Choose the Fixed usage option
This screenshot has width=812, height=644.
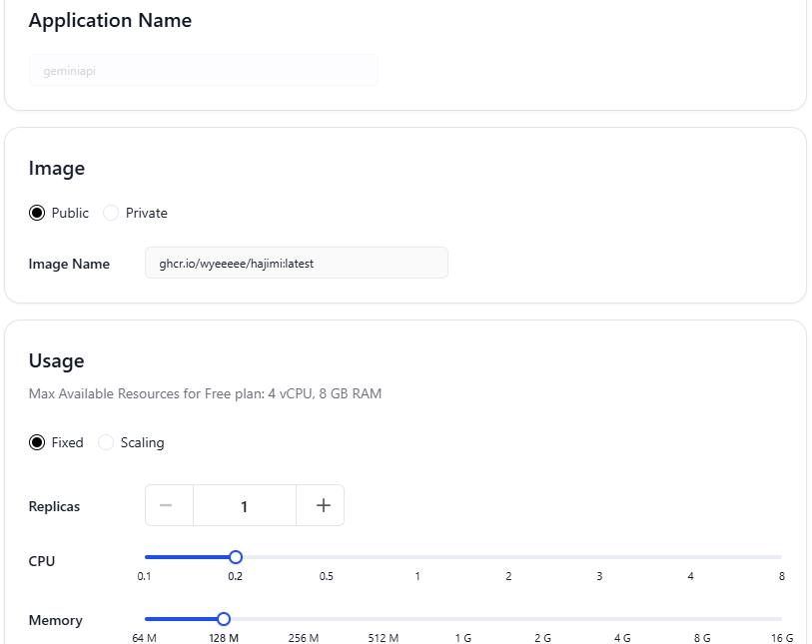click(37, 442)
